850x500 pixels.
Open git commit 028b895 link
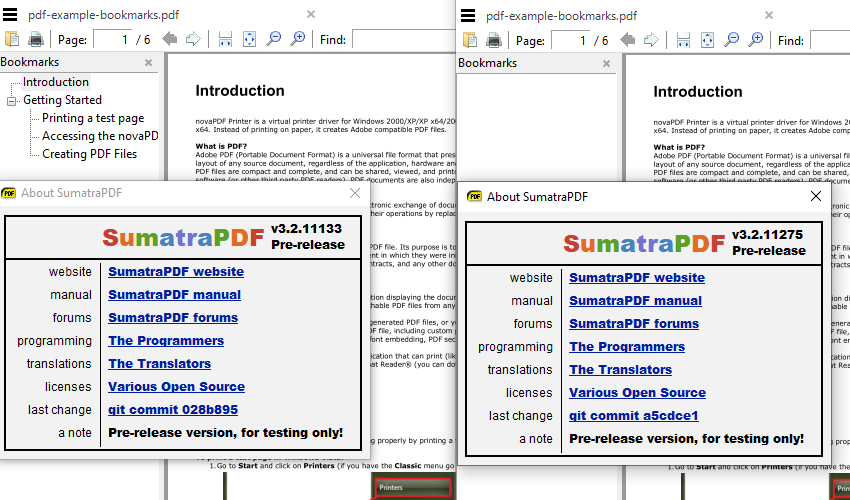(x=173, y=410)
